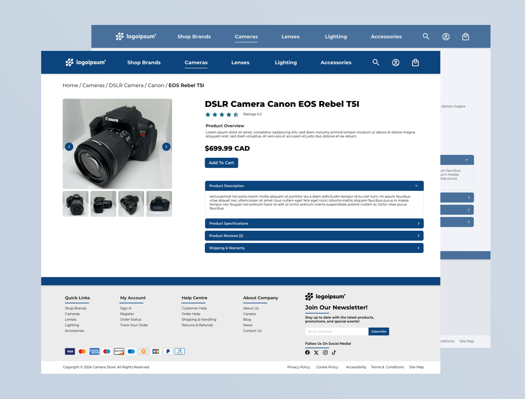532x399 pixels.
Task: Open the shopping bag icon in front header
Action: (415, 63)
